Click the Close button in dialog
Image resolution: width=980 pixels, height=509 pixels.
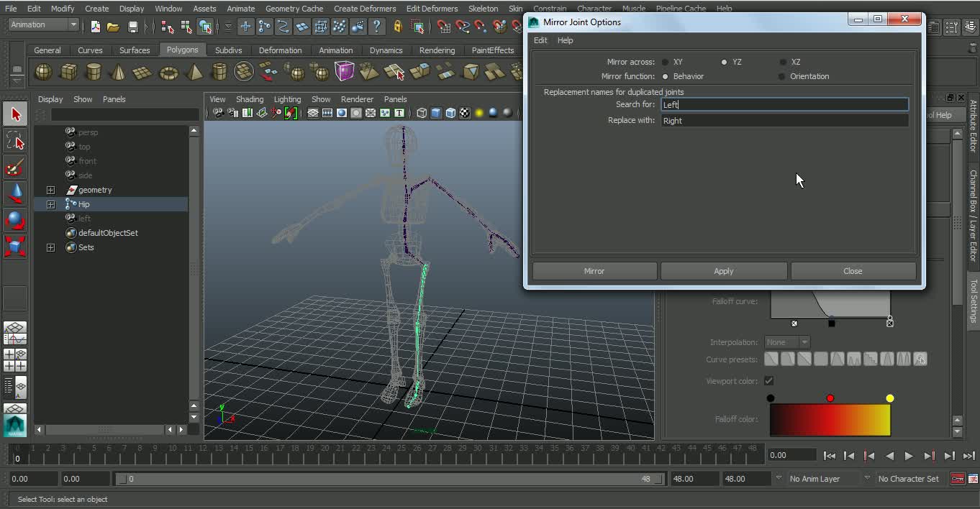tap(853, 271)
